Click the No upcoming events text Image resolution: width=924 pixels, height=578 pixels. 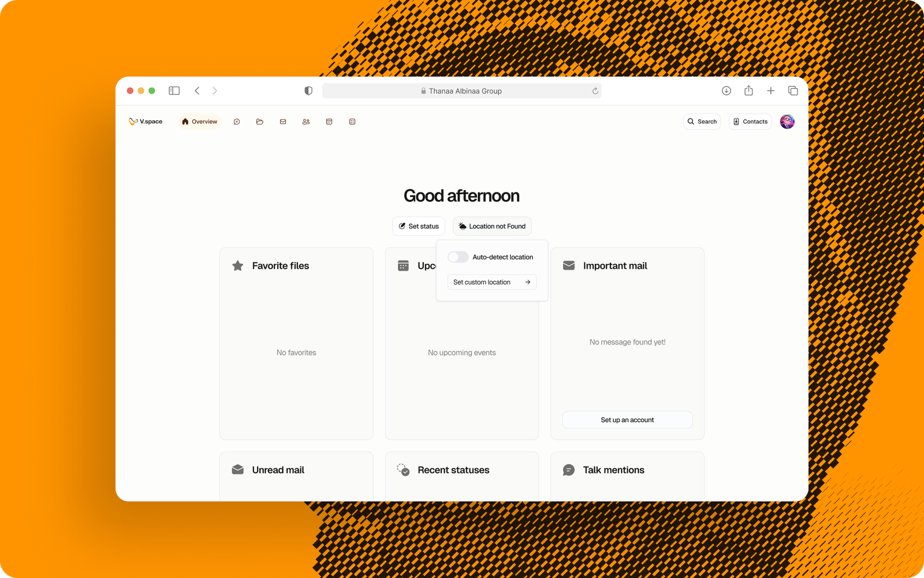pyautogui.click(x=462, y=353)
